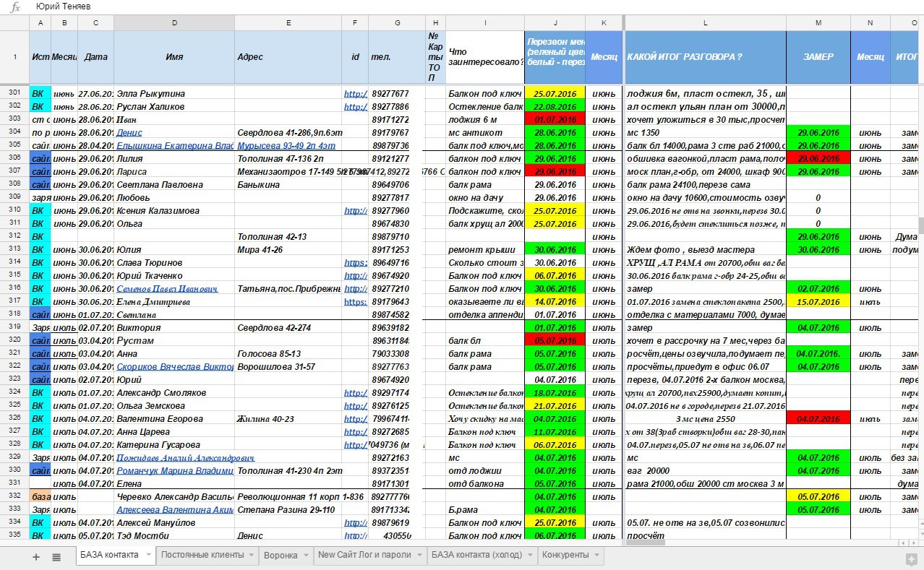This screenshot has width=924, height=570.
Task: Select the address cell Тополиная 47-136 2п
Action: click(x=288, y=159)
